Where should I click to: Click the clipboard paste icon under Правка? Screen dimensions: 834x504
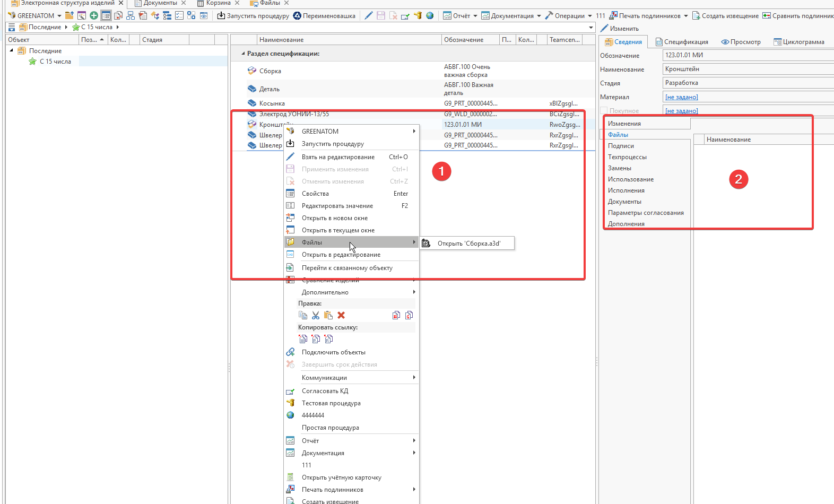coord(328,315)
